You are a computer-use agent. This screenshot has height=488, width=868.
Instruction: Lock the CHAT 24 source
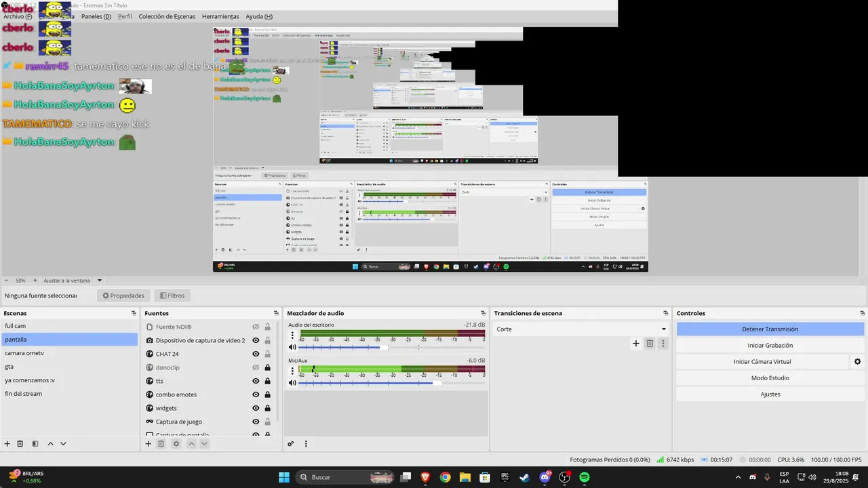(268, 354)
